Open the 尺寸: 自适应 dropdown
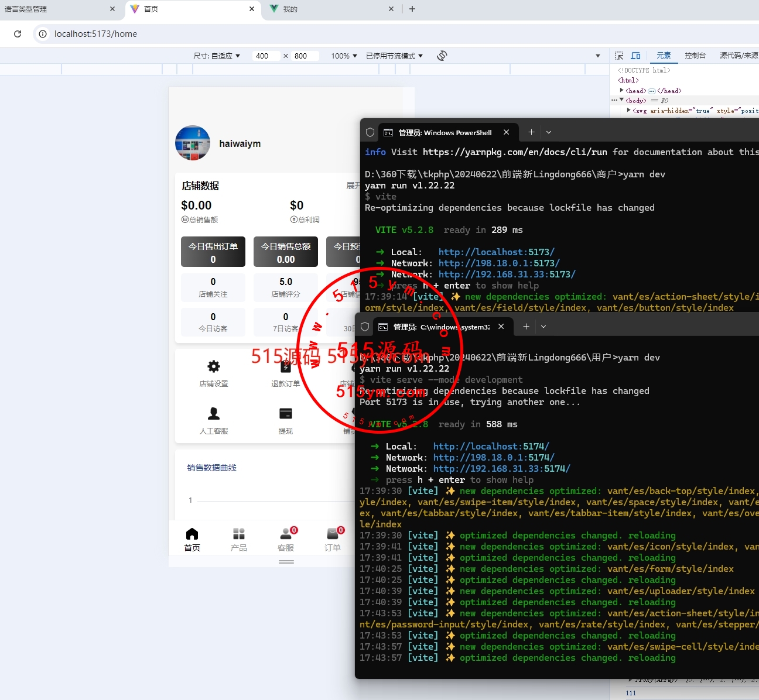759x700 pixels. point(217,56)
